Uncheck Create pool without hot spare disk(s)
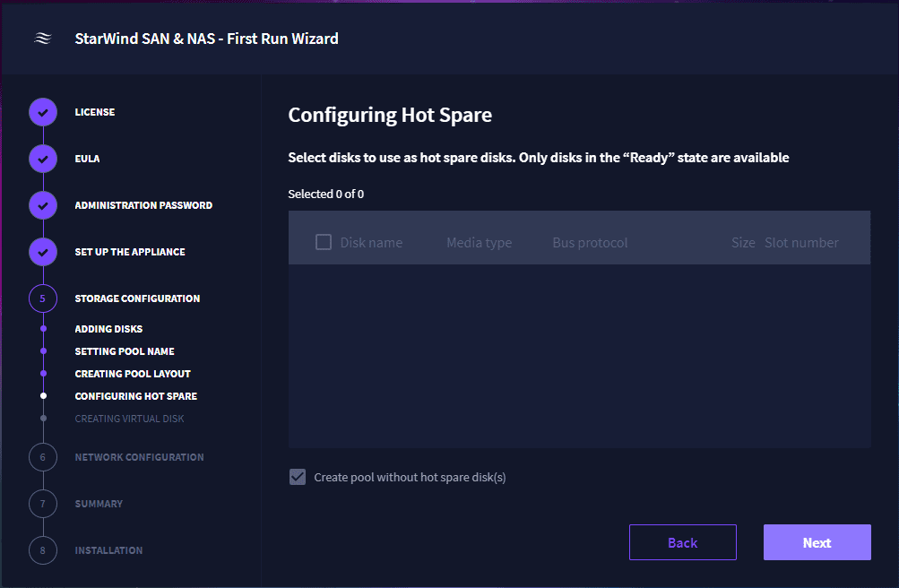This screenshot has width=899, height=588. 298,477
